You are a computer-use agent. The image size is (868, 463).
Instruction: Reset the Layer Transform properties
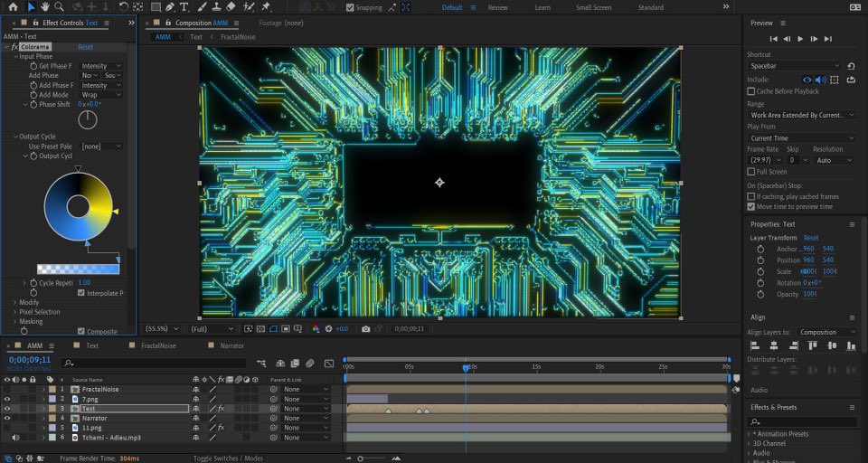click(x=811, y=238)
